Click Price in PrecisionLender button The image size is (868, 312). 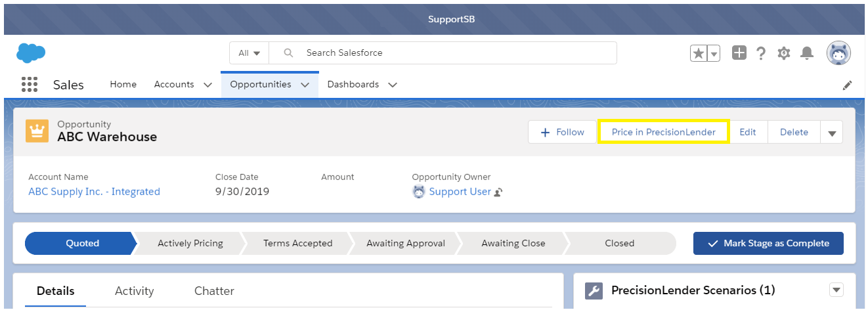coord(663,132)
